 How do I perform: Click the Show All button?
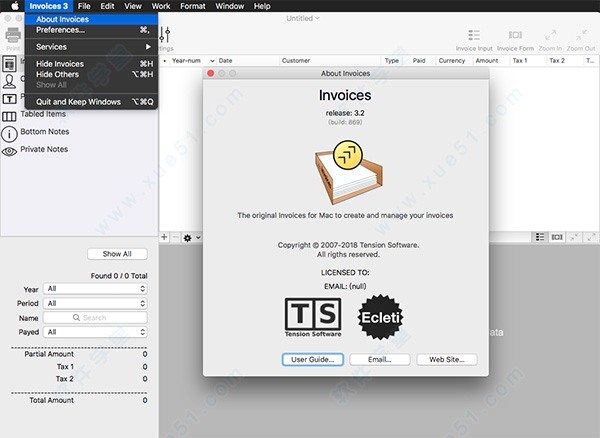(117, 254)
